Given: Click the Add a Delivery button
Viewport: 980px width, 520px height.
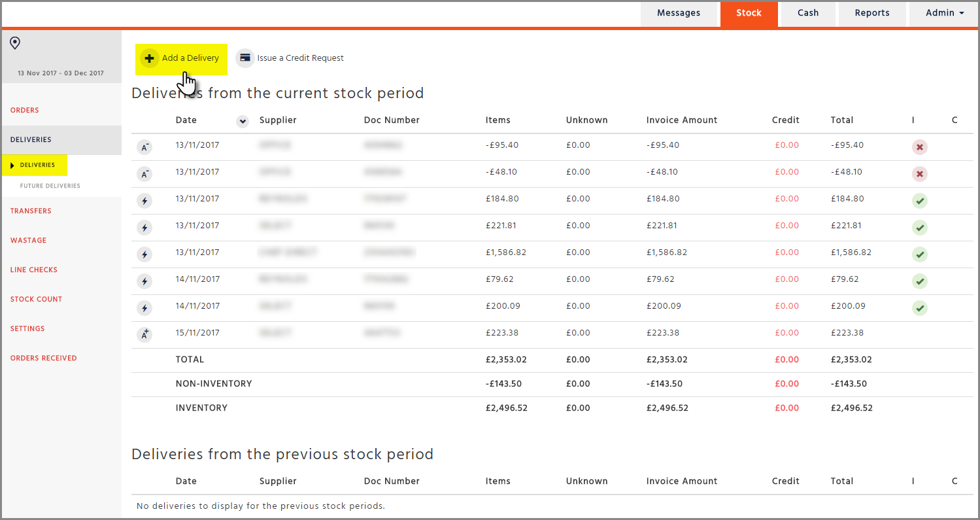Looking at the screenshot, I should 181,59.
